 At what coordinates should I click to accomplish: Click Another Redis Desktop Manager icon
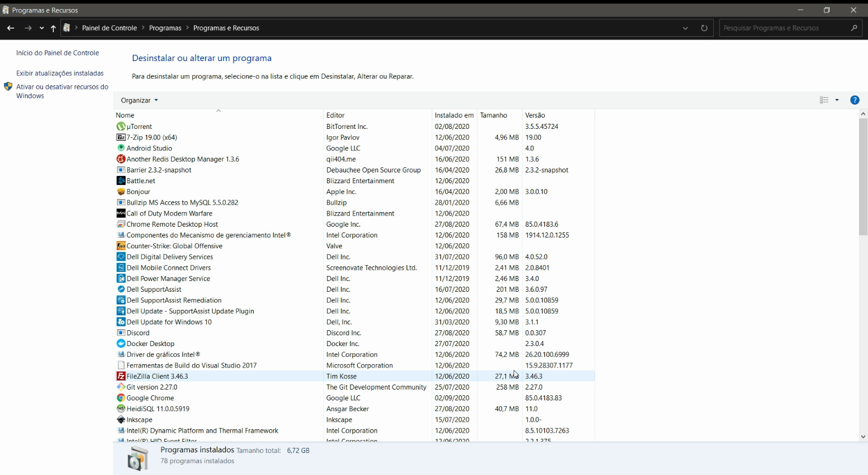120,159
